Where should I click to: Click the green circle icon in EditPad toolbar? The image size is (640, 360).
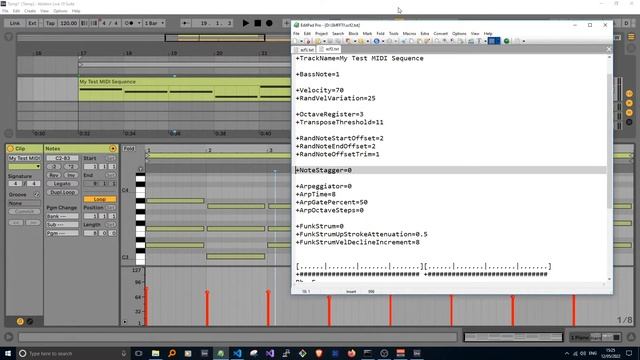[x=507, y=41]
